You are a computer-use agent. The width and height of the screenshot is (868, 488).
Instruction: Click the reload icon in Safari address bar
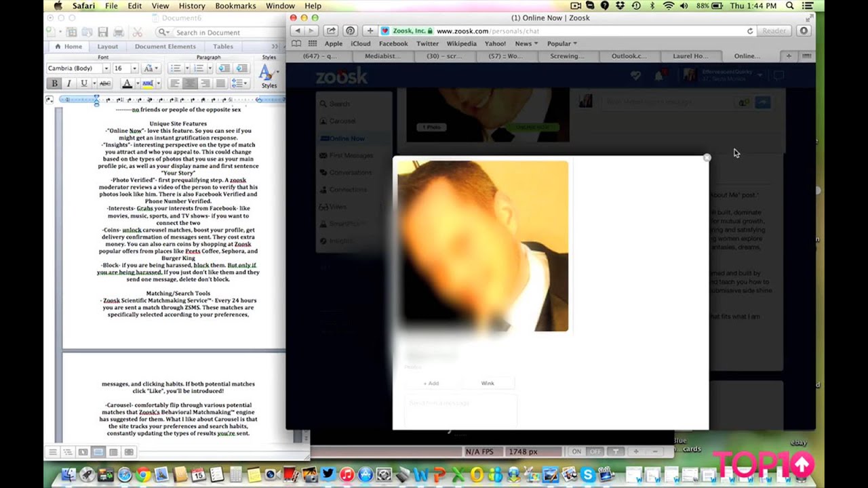[750, 31]
